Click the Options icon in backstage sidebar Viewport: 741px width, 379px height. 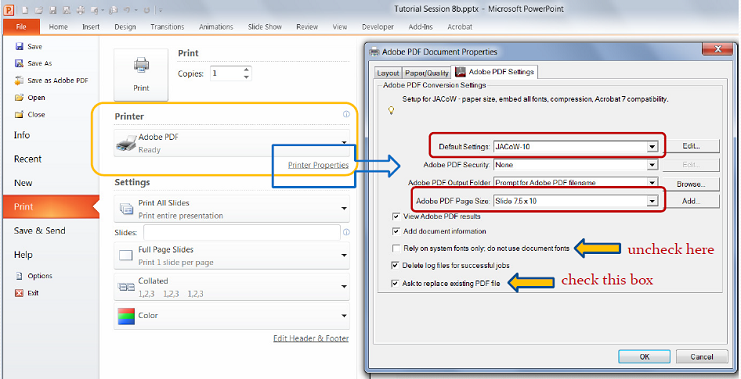click(19, 276)
